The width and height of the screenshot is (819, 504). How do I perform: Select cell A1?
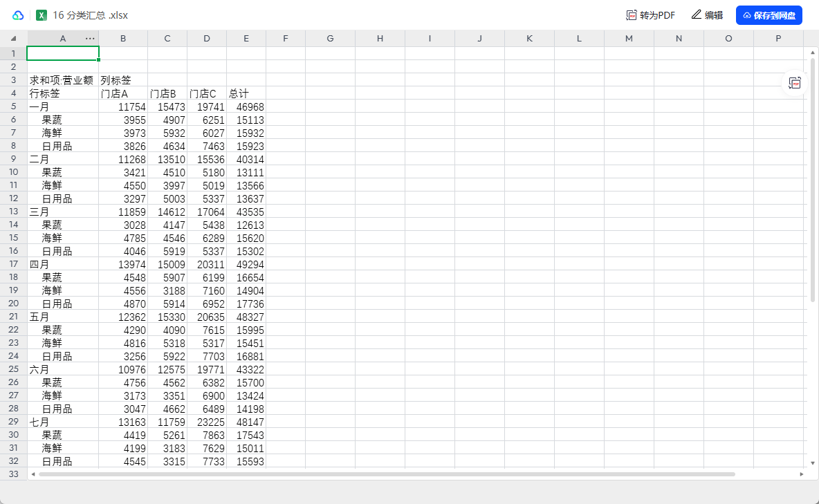tap(62, 53)
